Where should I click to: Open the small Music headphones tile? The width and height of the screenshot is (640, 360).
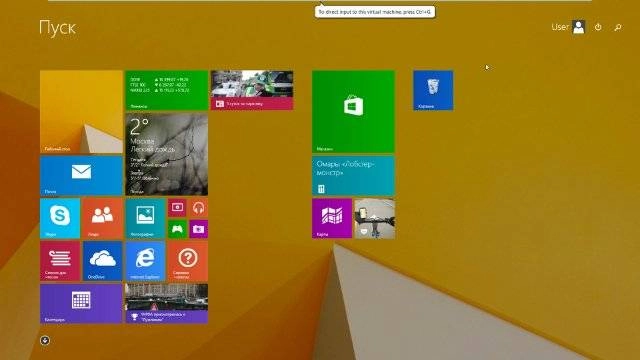198,207
